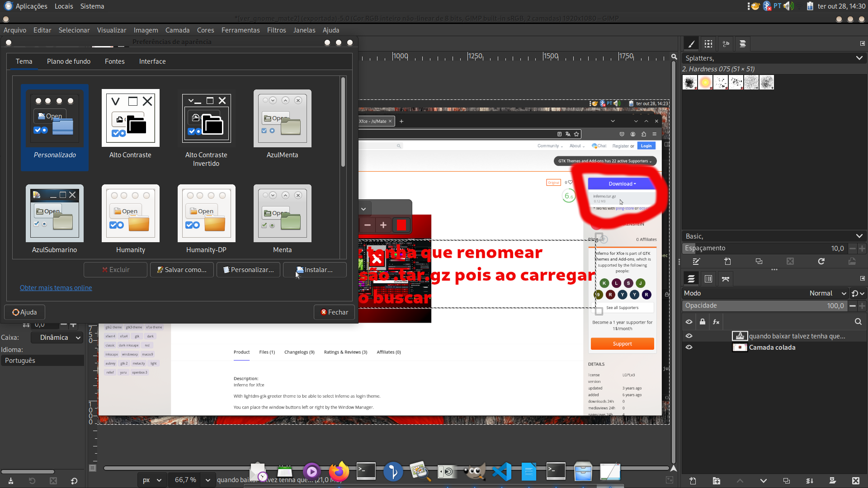
Task: Open the Fonts tab icon in brushes dock
Action: click(726, 44)
